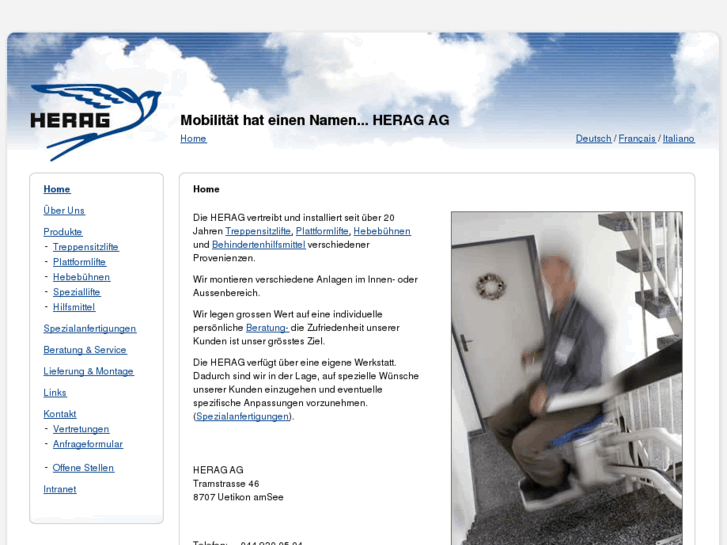Viewport: 727px width, 545px height.
Task: Switch language to Deutsch
Action: click(x=593, y=139)
